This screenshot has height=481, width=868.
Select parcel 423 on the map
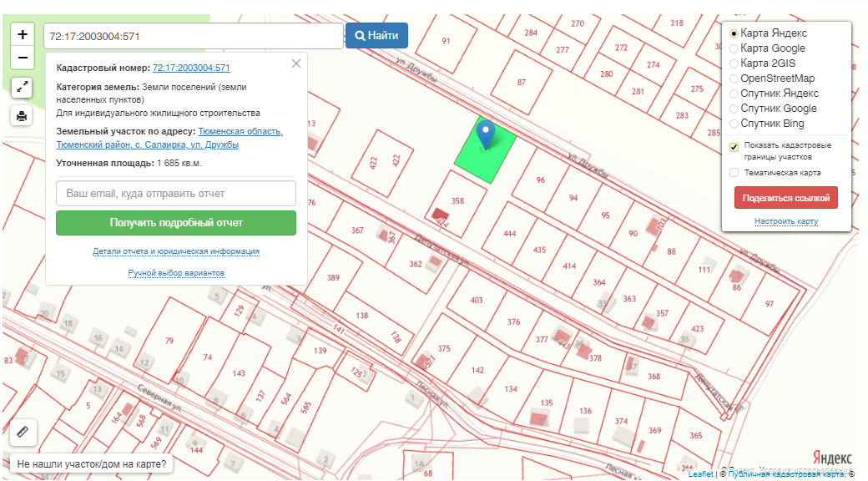pyautogui.click(x=698, y=328)
